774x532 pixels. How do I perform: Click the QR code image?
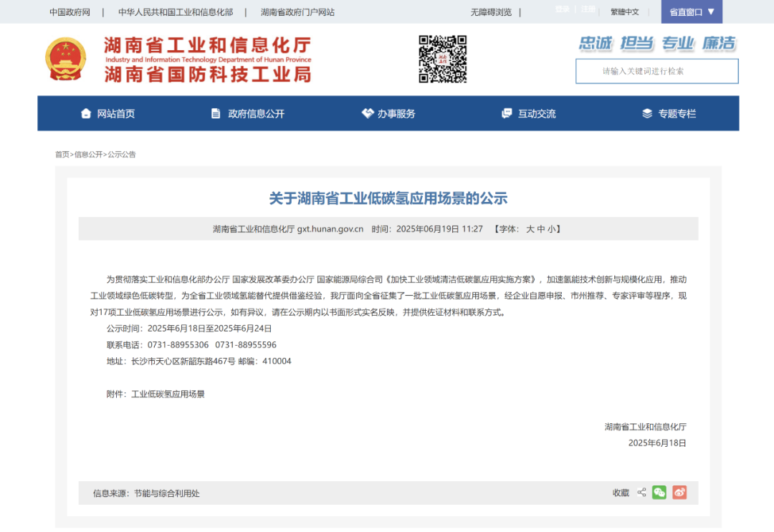pyautogui.click(x=442, y=60)
